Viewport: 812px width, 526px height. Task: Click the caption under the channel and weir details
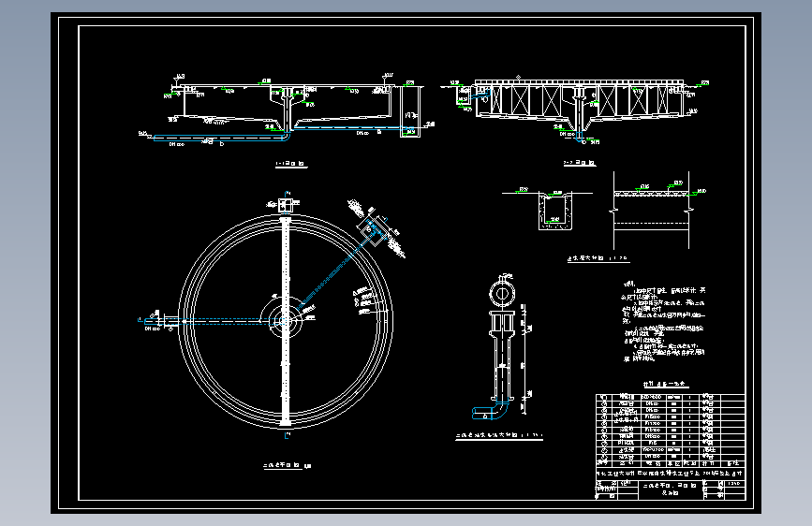tap(598, 258)
